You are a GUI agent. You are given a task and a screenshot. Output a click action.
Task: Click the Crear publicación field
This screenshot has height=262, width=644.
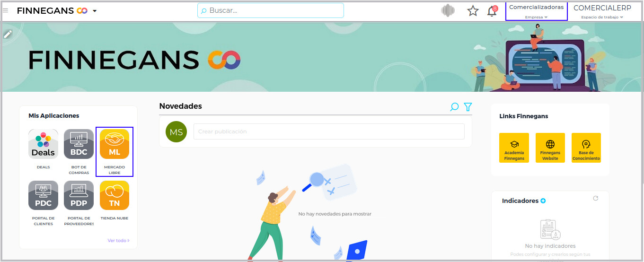coord(329,131)
